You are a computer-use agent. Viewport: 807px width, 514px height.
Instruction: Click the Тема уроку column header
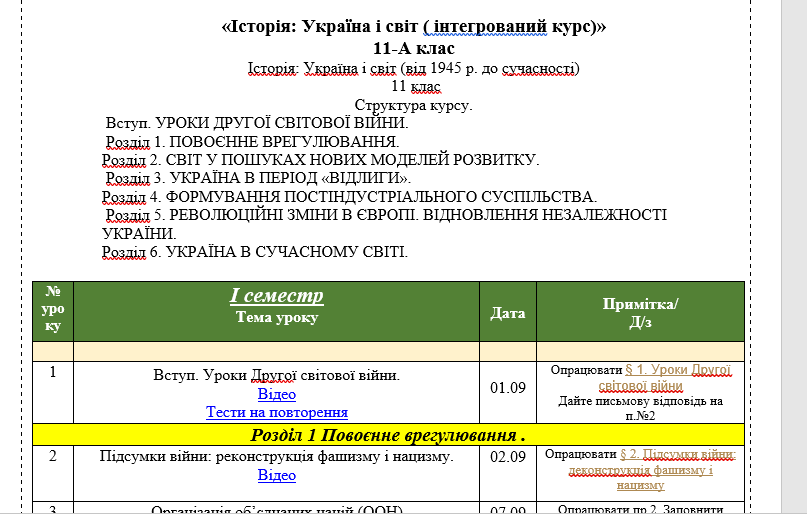pyautogui.click(x=277, y=317)
